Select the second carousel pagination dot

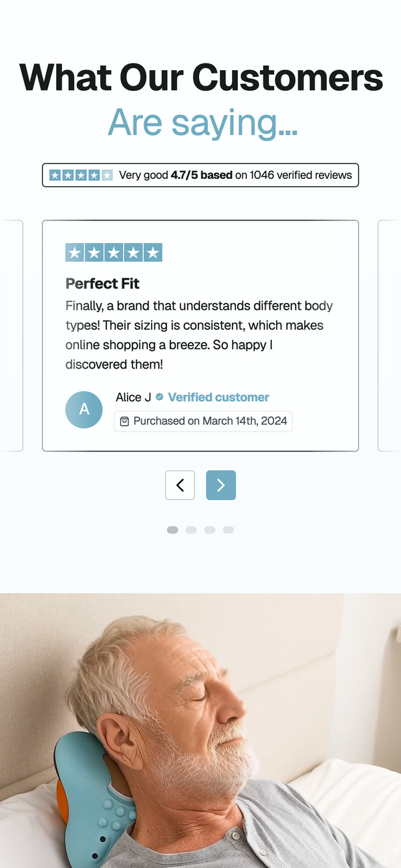[x=191, y=529]
